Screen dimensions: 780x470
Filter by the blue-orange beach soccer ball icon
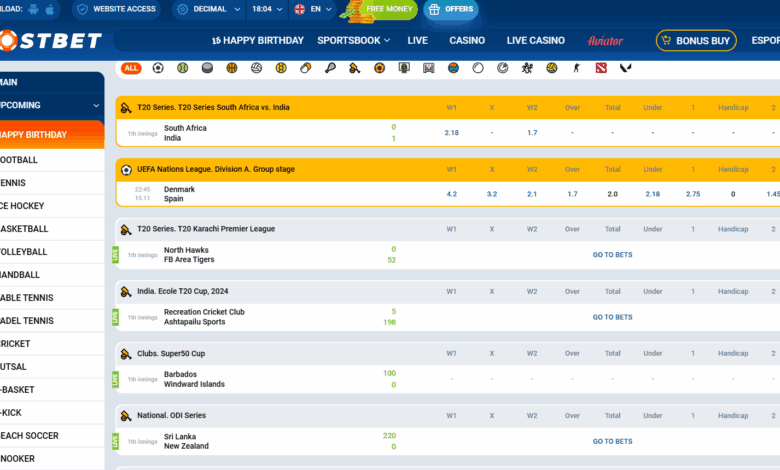point(453,68)
